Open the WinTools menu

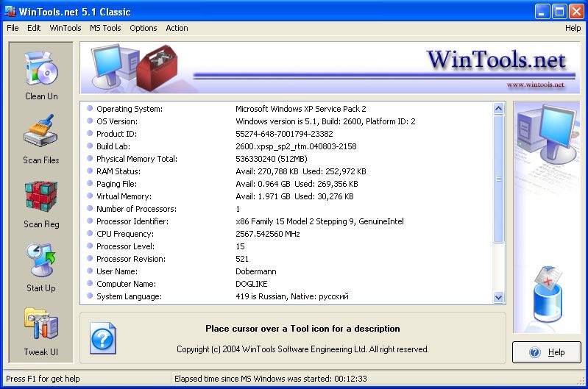click(65, 28)
